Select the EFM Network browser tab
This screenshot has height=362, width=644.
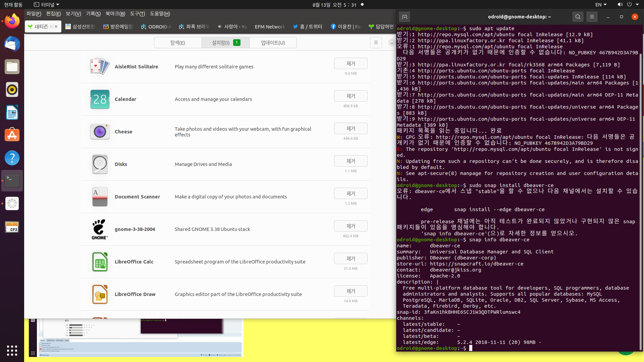[270, 26]
